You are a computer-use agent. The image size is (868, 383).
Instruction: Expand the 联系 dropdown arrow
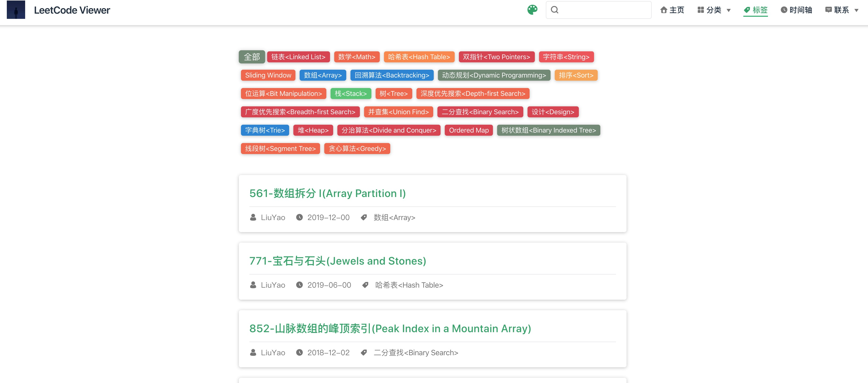[x=856, y=10]
